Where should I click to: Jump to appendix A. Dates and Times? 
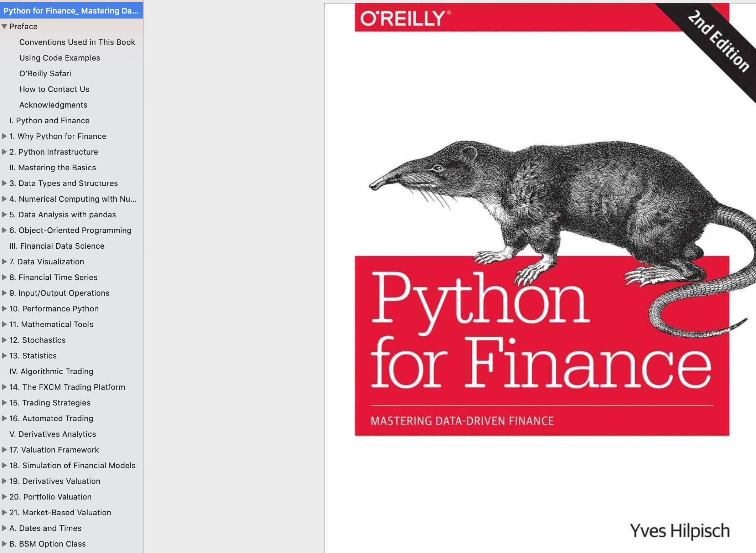click(45, 528)
